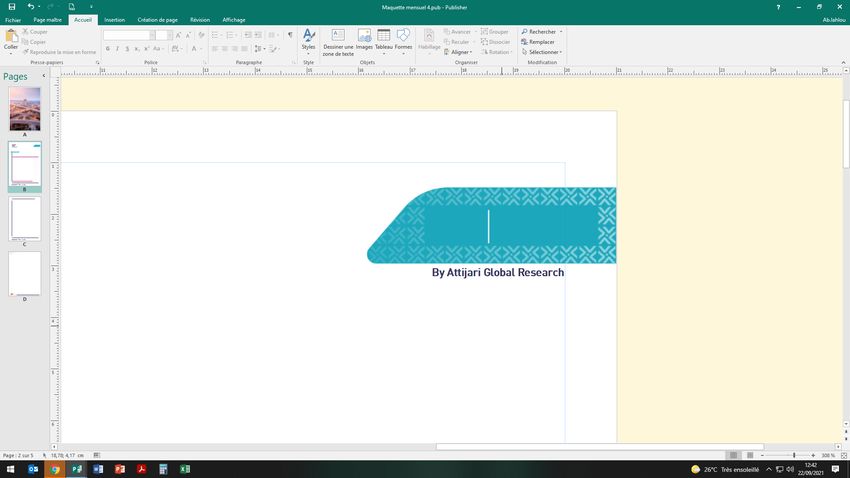Image resolution: width=850 pixels, height=478 pixels.
Task: Decrease font size with the shrink icon
Action: pos(188,35)
